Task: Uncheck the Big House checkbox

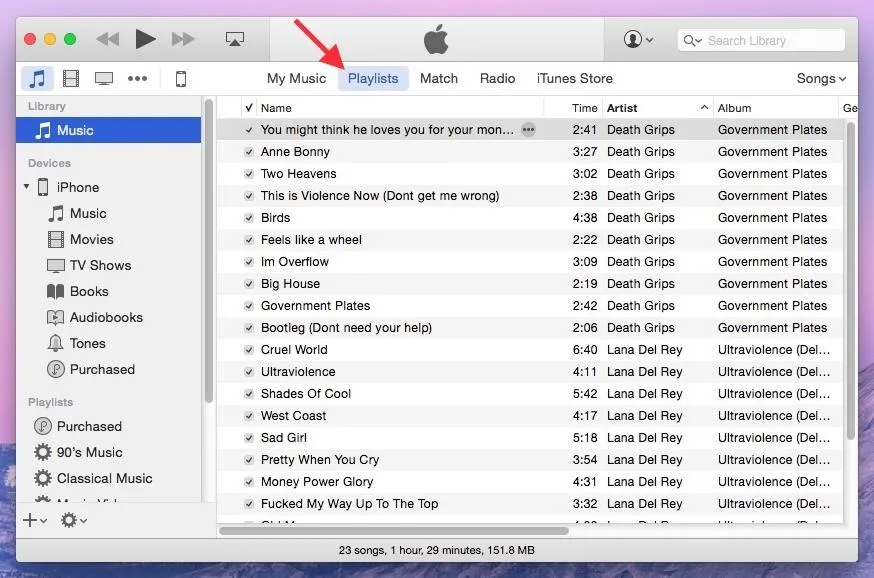Action: (x=249, y=284)
